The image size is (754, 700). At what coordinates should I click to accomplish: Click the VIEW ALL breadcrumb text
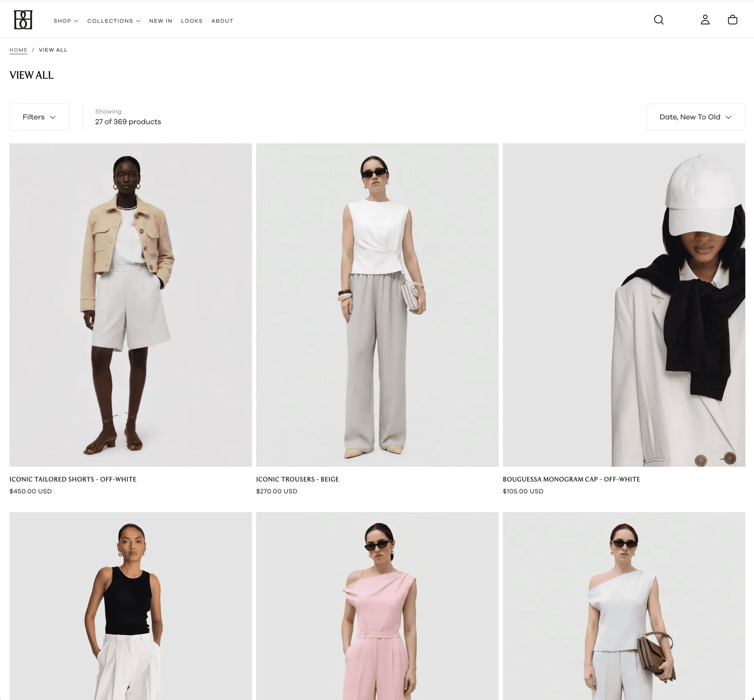(x=53, y=50)
